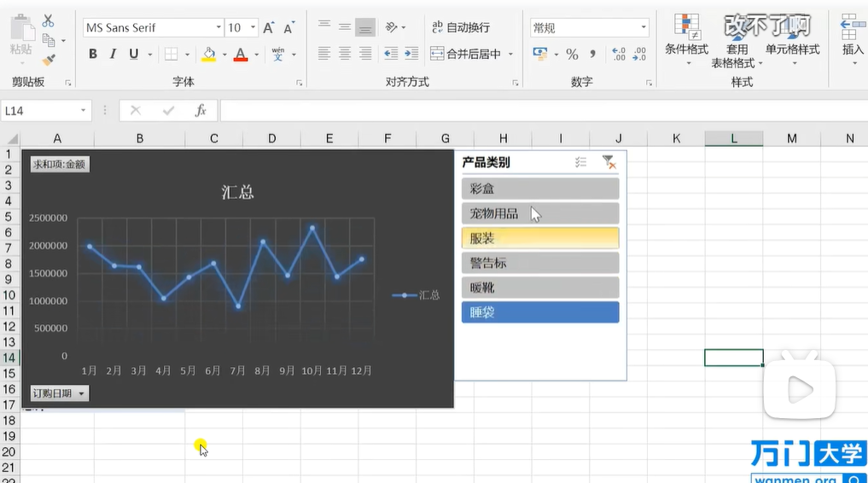Click the select-all corner triangle

[11, 138]
